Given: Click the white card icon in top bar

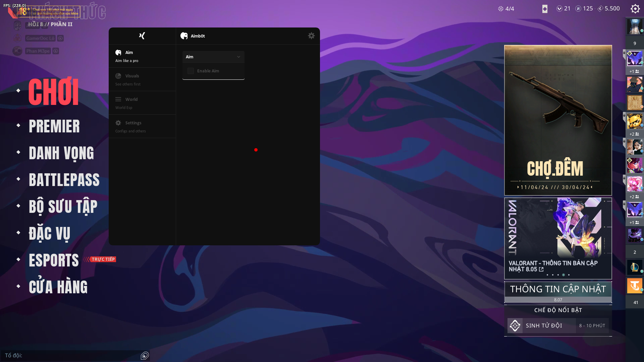Looking at the screenshot, I should pyautogui.click(x=545, y=9).
